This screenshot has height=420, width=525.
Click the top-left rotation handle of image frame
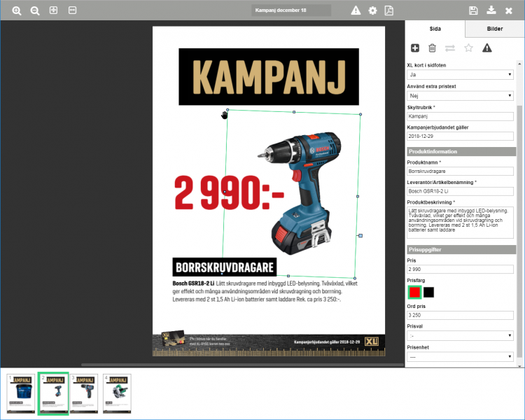point(227,109)
